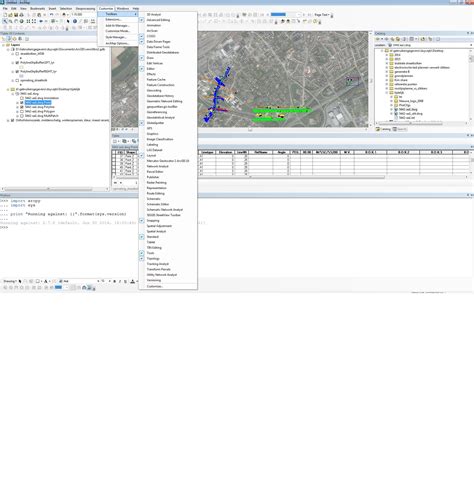Open the Bookmarks menu
The height and width of the screenshot is (485, 474).
point(37,8)
